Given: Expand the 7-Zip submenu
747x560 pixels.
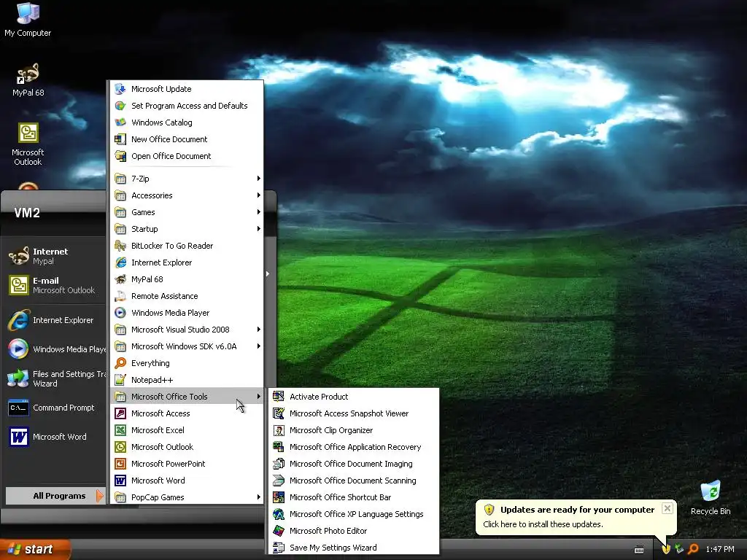Looking at the screenshot, I should coord(186,179).
